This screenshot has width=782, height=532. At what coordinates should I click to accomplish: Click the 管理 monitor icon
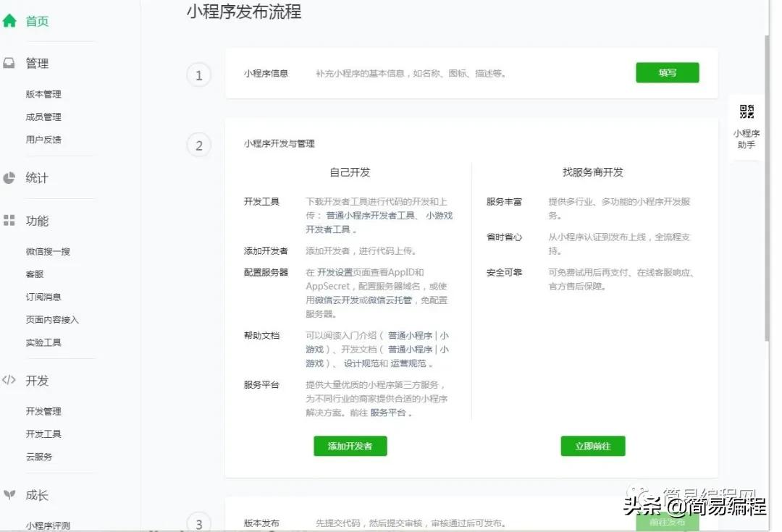coord(9,62)
